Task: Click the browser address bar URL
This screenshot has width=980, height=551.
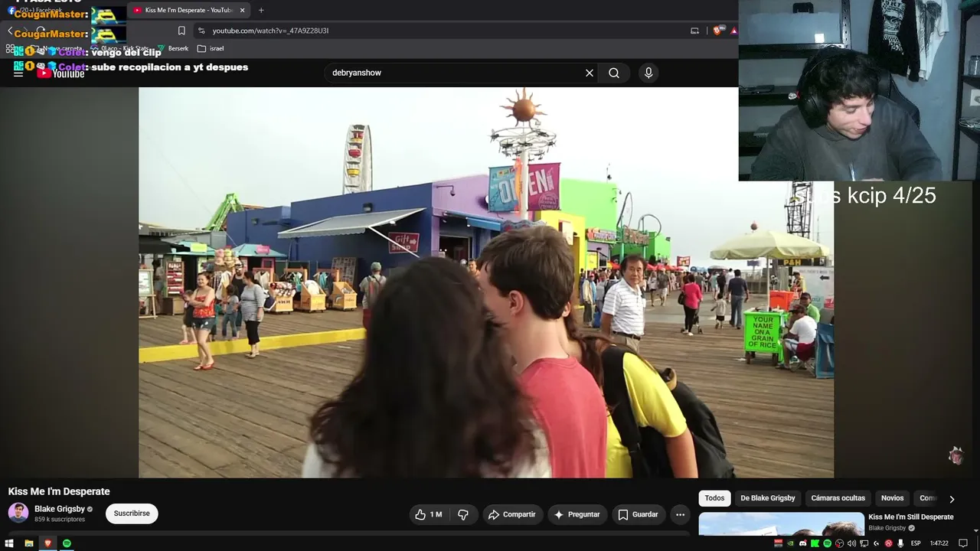Action: pyautogui.click(x=270, y=31)
